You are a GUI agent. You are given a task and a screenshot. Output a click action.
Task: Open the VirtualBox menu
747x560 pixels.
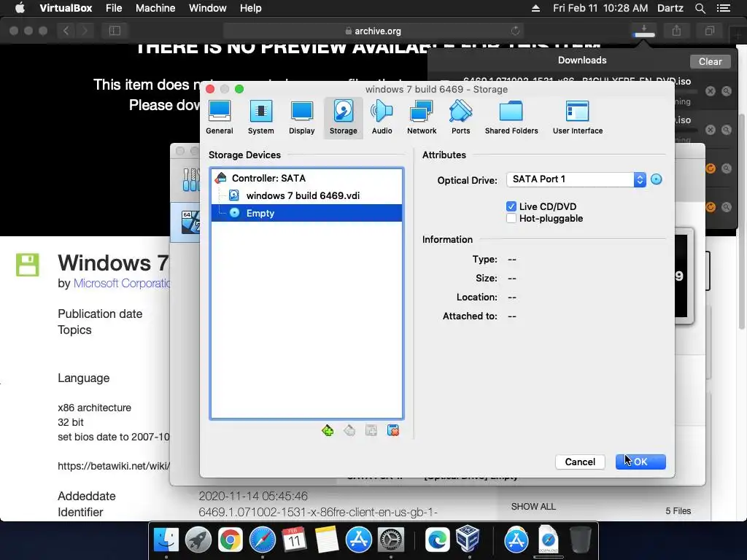point(66,8)
